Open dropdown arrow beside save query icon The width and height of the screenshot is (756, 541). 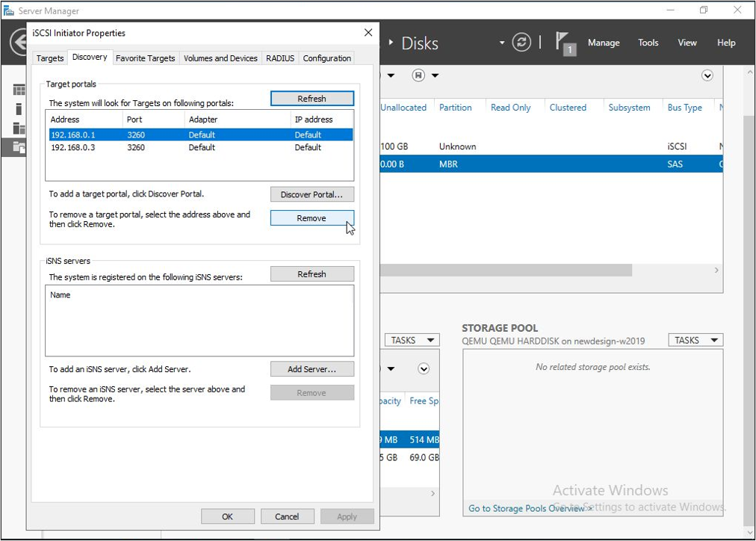435,75
